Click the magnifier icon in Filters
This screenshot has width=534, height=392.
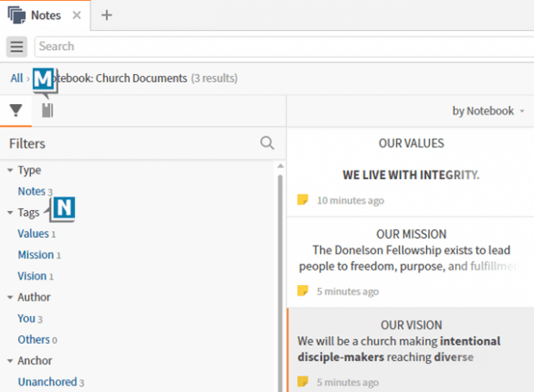267,143
